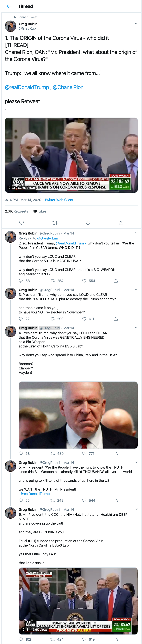View the 2.7K Retweets list
Image resolution: width=142 pixels, height=644 pixels.
17,211
